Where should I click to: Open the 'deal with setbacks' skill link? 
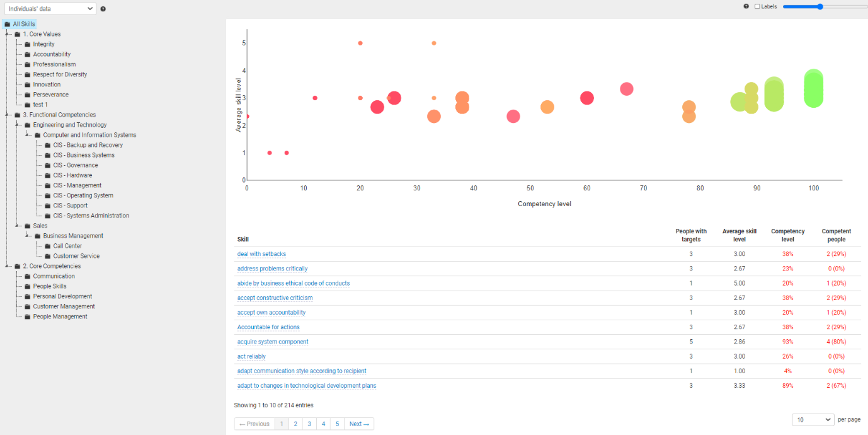tap(261, 254)
